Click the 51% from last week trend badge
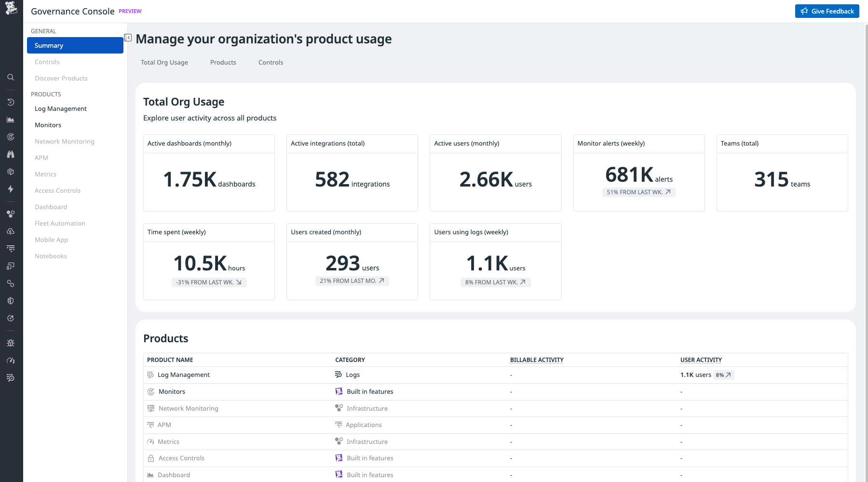The image size is (868, 482). [639, 192]
